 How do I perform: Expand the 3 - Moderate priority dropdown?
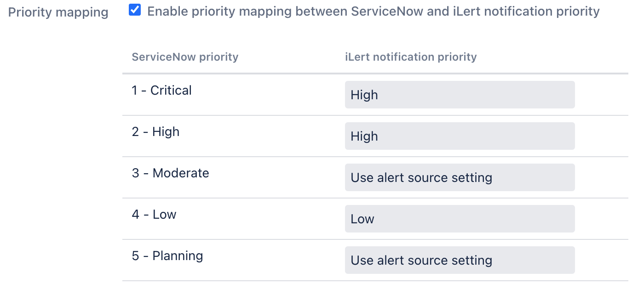pos(460,177)
